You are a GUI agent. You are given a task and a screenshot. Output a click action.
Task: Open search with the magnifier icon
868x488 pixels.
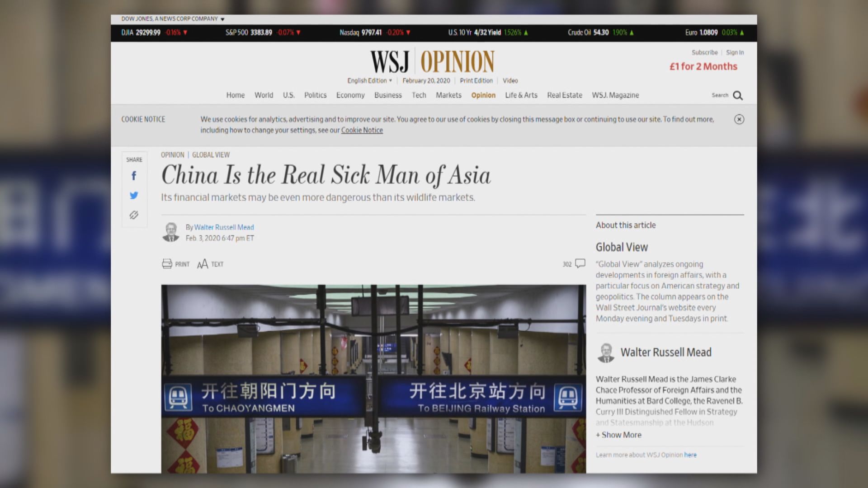[738, 95]
